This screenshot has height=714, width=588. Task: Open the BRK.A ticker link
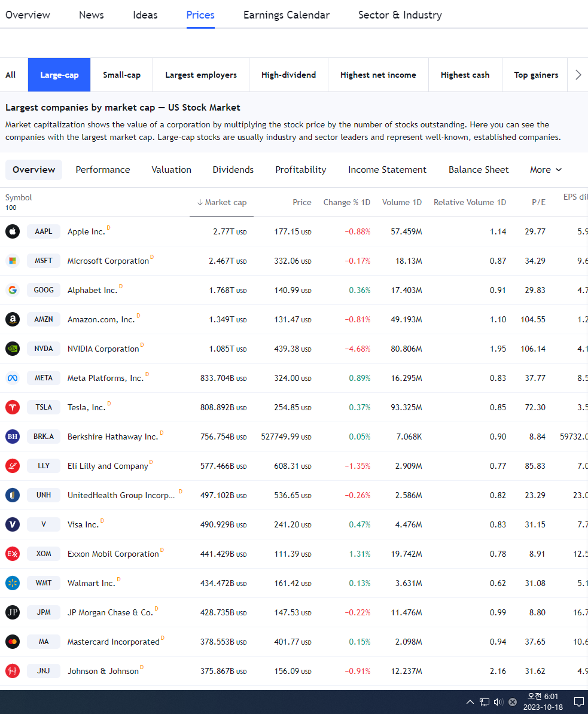click(x=44, y=436)
